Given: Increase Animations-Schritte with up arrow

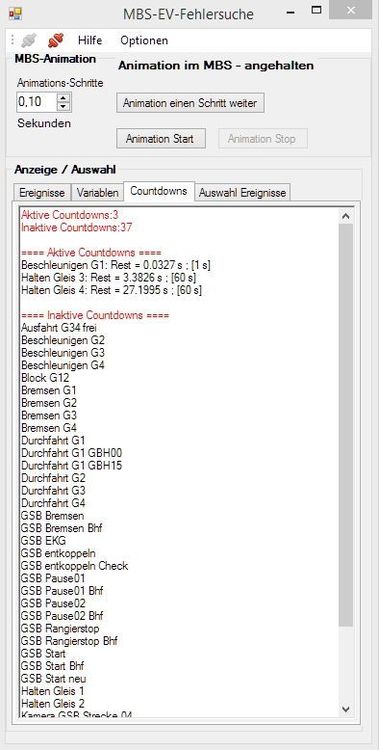Looking at the screenshot, I should (64, 98).
